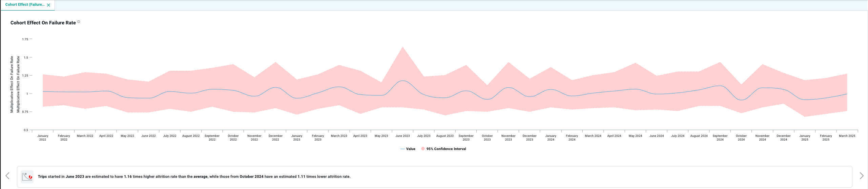Select the October 2024 dip on value line
Viewport: 868px width, 189px height.
(741, 100)
